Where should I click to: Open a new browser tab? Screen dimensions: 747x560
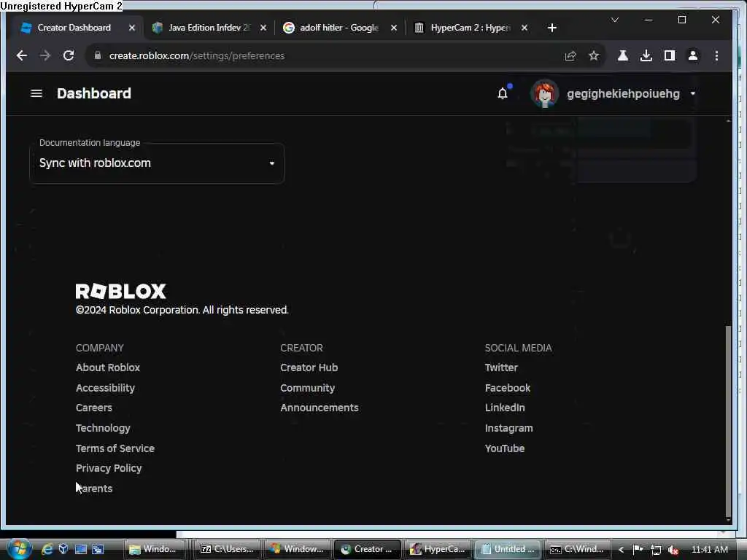coord(552,28)
